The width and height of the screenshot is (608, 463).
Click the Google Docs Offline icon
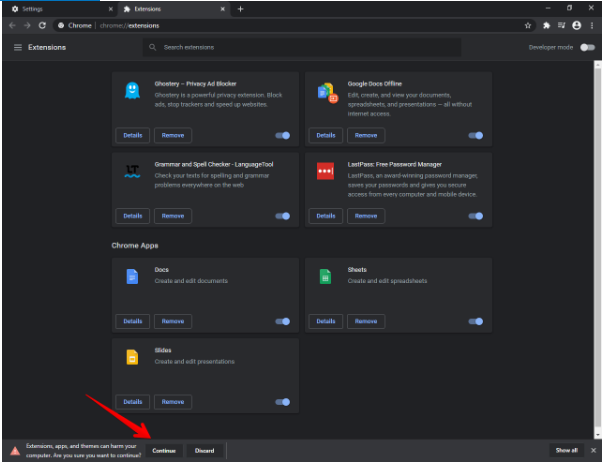tap(328, 93)
